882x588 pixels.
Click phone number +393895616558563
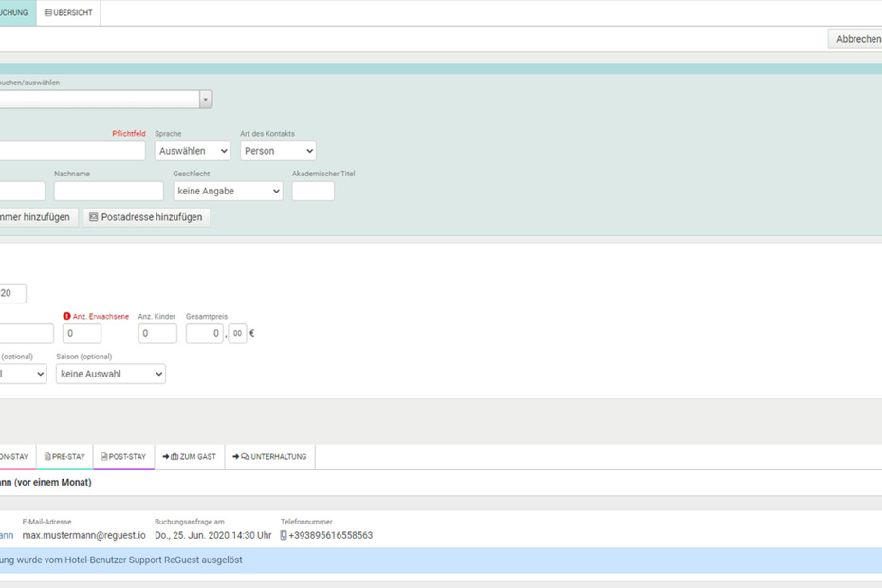click(x=331, y=535)
